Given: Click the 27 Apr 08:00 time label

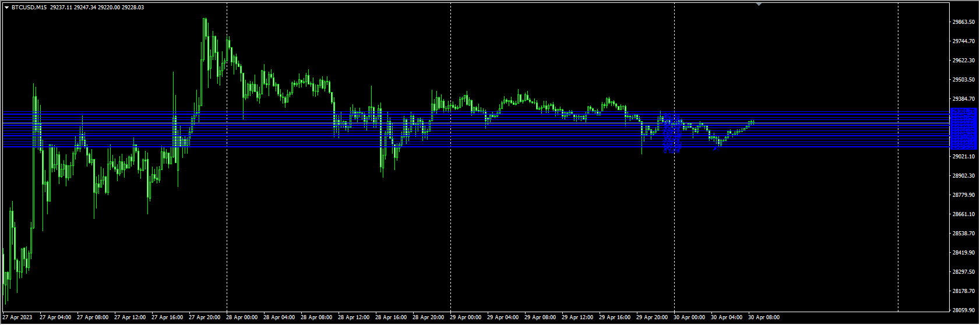Looking at the screenshot, I should point(93,317).
